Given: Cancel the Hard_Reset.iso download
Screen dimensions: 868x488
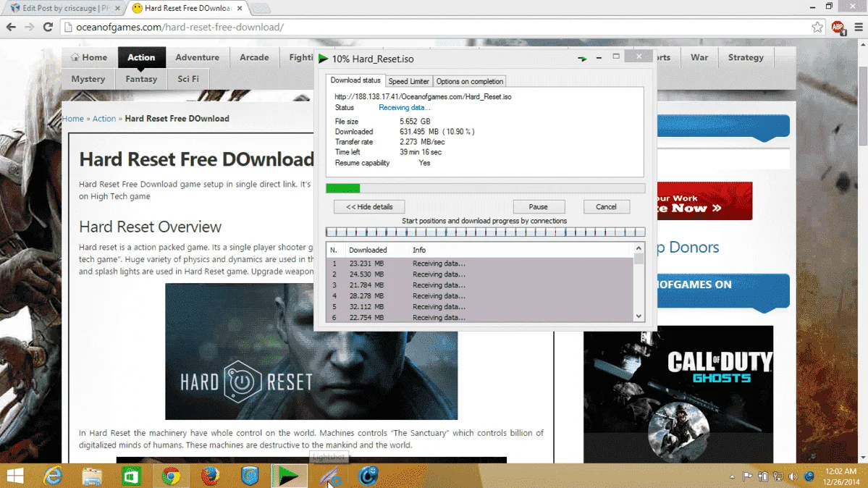Looking at the screenshot, I should click(x=606, y=206).
